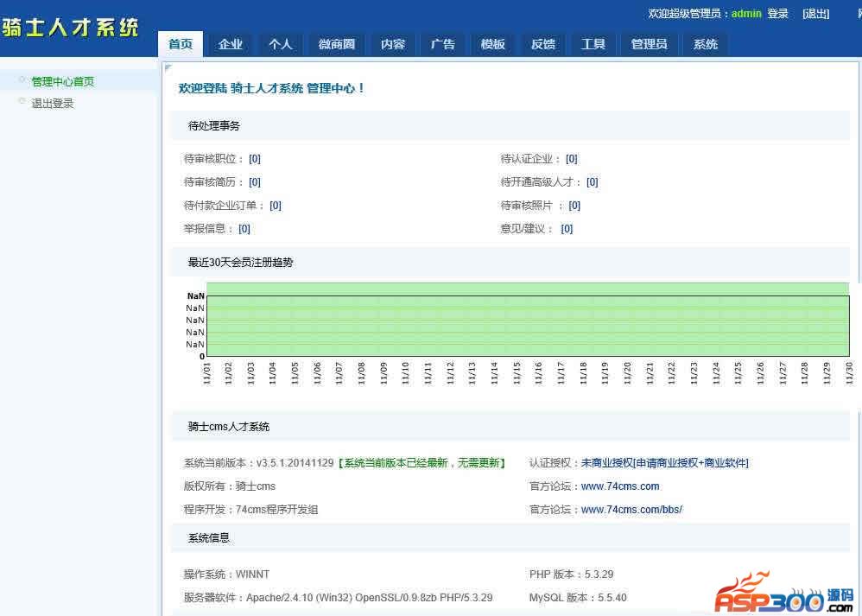Visit the www.74cms.com/bbs/ forum link
Viewport: 862px width, 616px height.
[x=631, y=510]
